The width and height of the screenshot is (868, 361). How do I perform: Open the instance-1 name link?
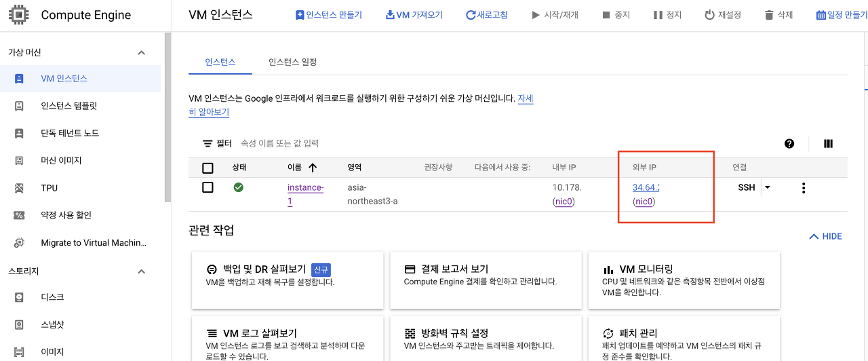[x=305, y=194]
